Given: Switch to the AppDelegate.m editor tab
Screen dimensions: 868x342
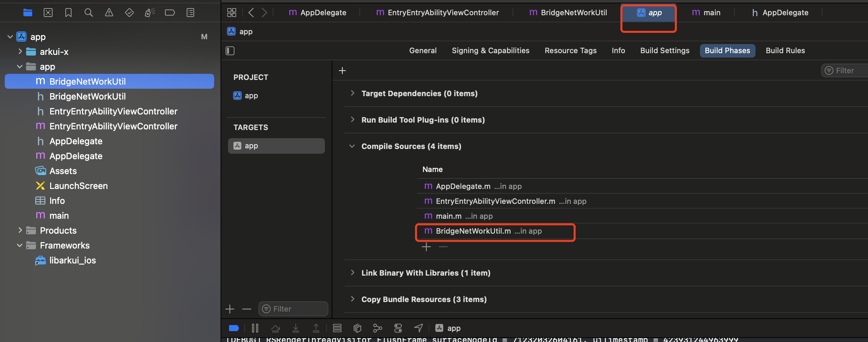Looking at the screenshot, I should click(x=317, y=13).
